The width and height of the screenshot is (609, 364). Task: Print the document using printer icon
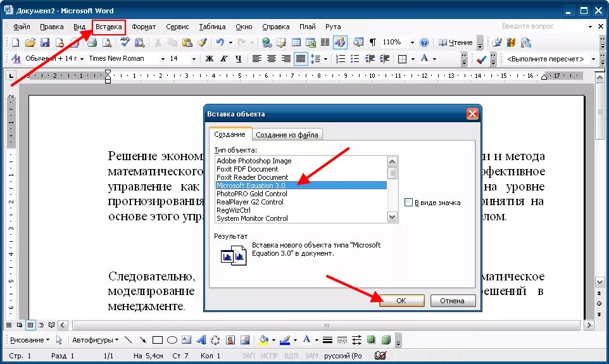92,42
